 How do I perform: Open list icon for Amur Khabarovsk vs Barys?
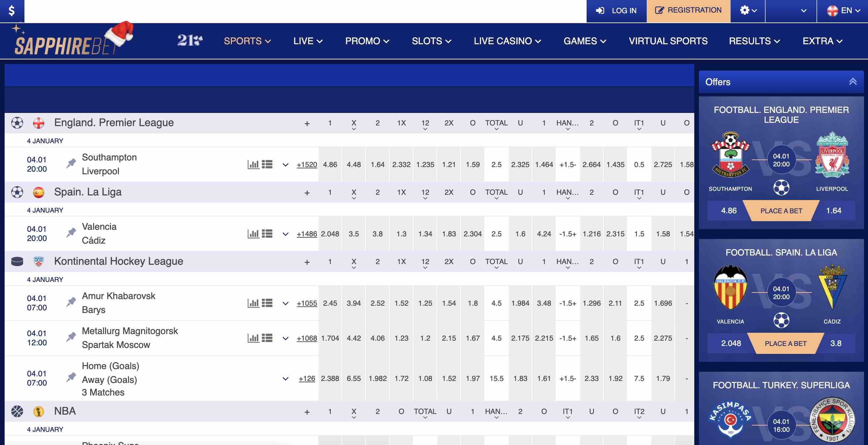pos(267,303)
